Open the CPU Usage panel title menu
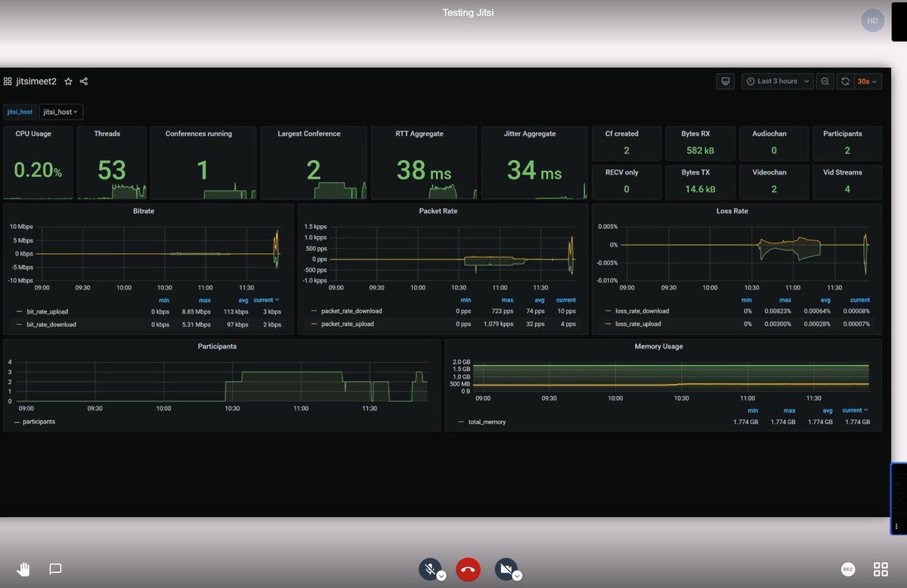The image size is (907, 588). pos(33,134)
